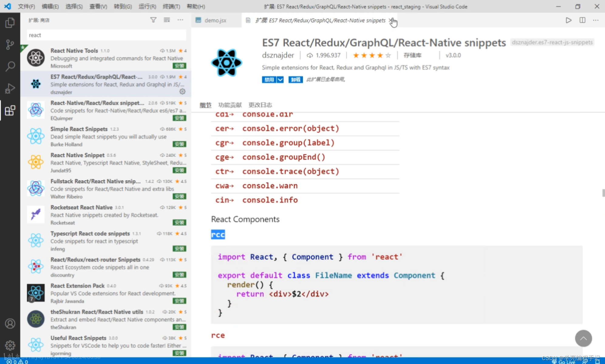Click highlighted rcc snippet text
Screen dimensions: 605x364
(218, 234)
